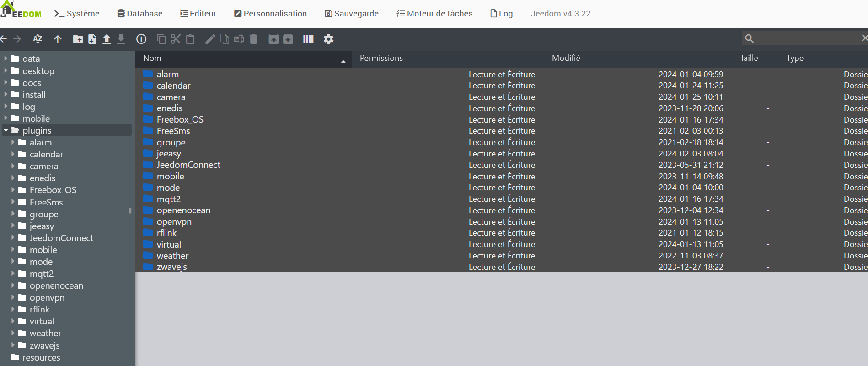Click the duplicate icon in the toolbar
The image size is (868, 366).
(x=225, y=39)
